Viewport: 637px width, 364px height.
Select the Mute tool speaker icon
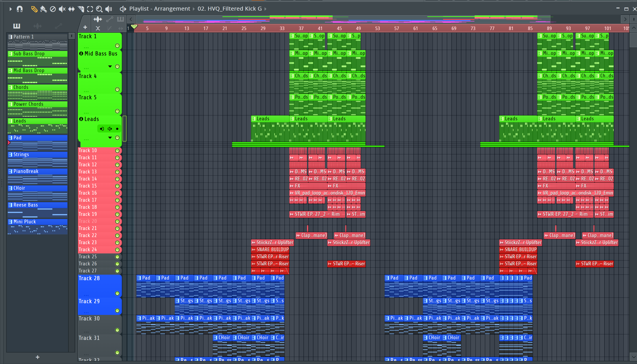point(62,9)
